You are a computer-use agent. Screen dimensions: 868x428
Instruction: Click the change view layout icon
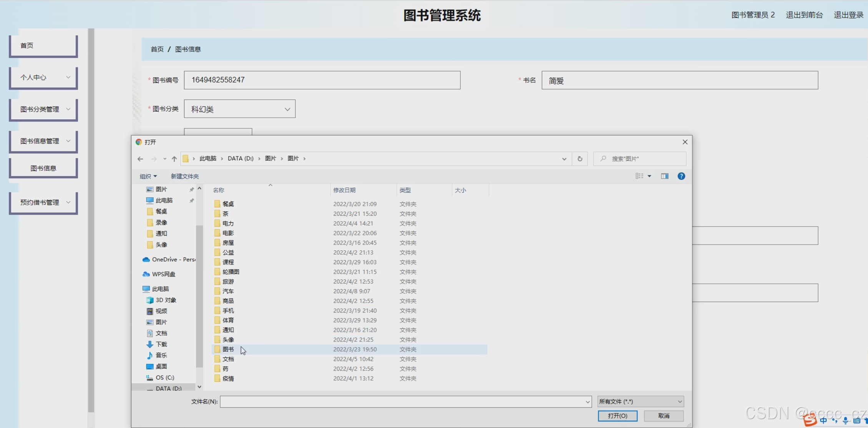(639, 176)
